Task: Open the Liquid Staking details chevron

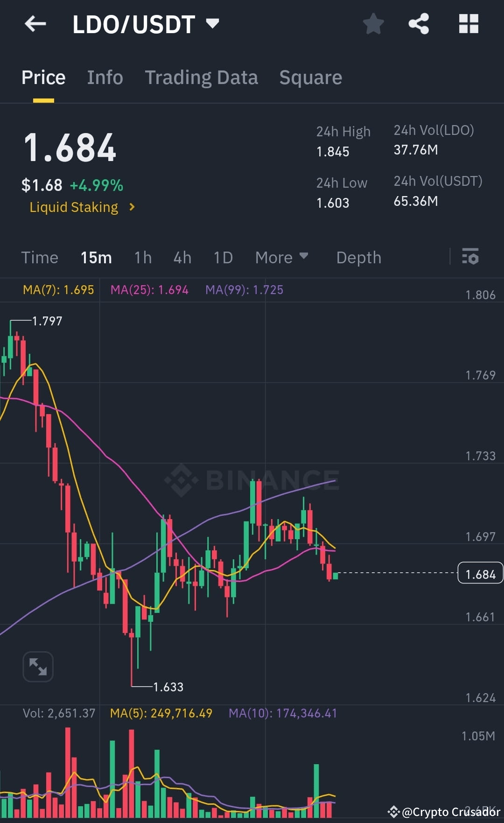Action: (x=132, y=206)
